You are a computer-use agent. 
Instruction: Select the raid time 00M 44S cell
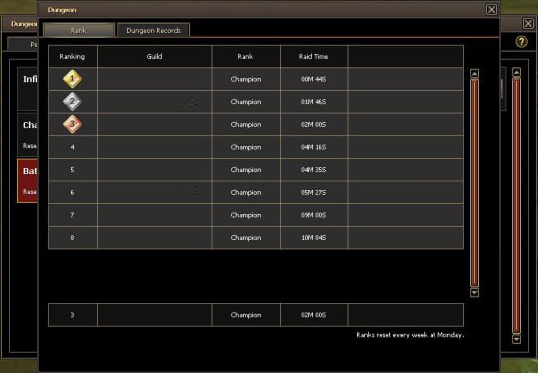[314, 79]
